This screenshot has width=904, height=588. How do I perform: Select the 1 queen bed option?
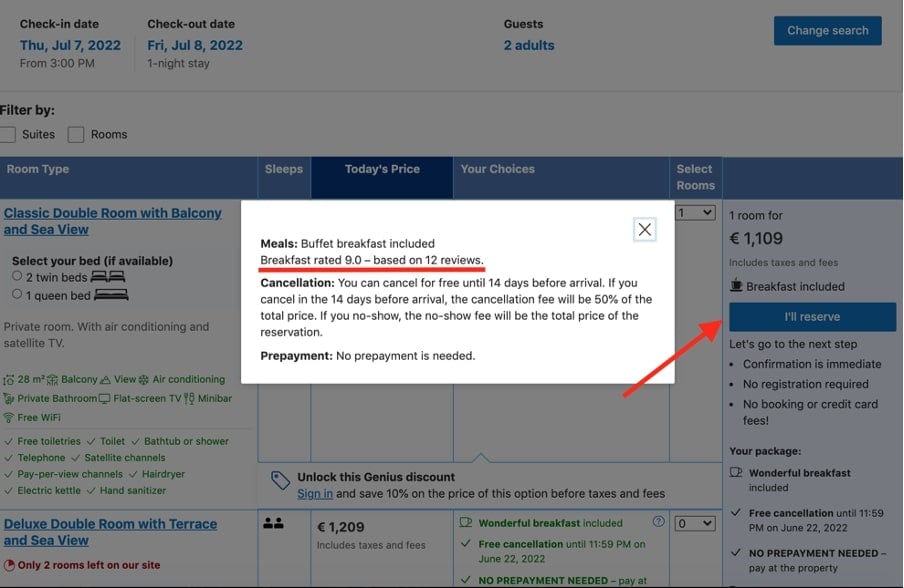point(17,294)
